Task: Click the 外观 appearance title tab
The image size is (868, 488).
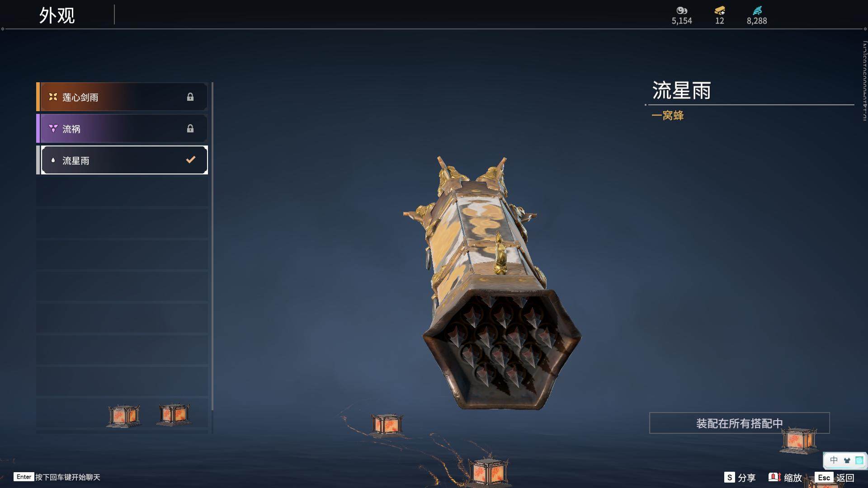Action: tap(57, 15)
